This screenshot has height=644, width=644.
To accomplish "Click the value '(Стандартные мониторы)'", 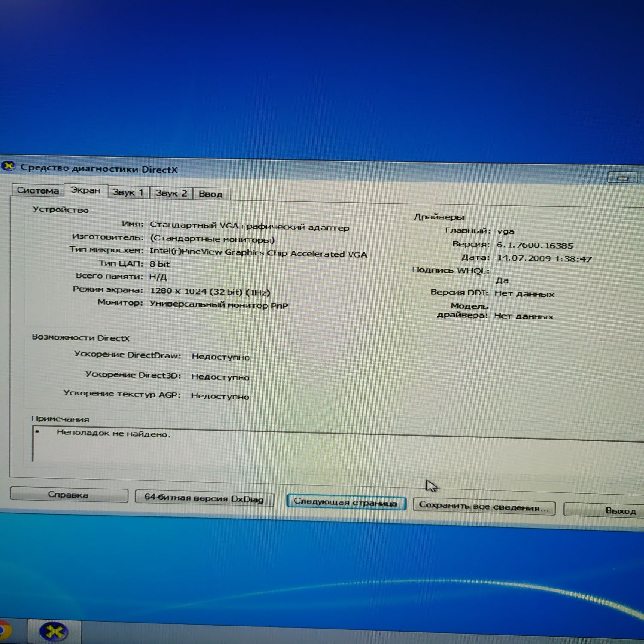I will [212, 239].
